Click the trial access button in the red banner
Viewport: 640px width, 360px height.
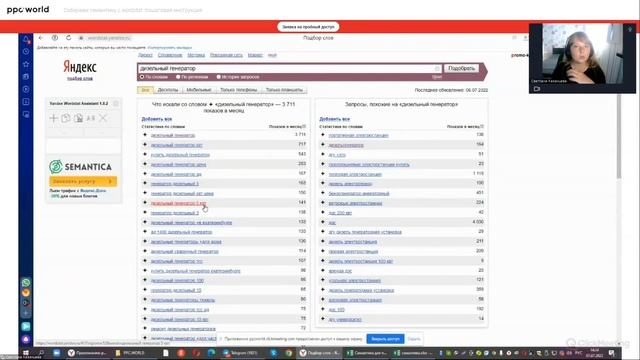308,27
